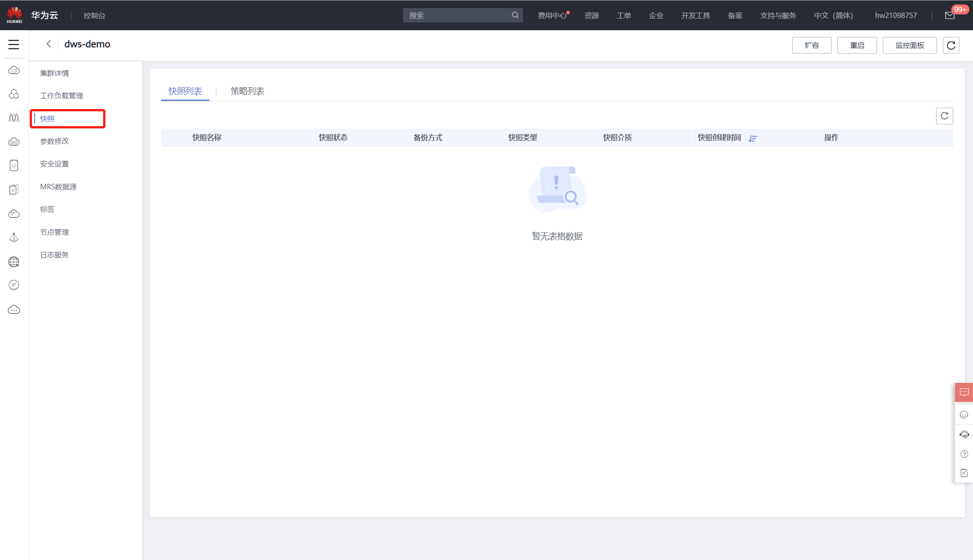Screen dimensions: 973x560
Task: Expand the 支持与服务 menu
Action: 778,16
